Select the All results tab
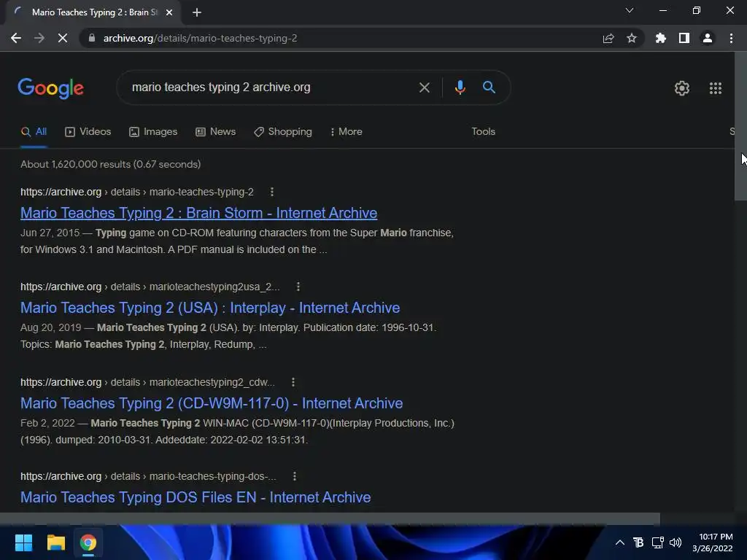Viewport: 747px width, 560px height. (34, 132)
